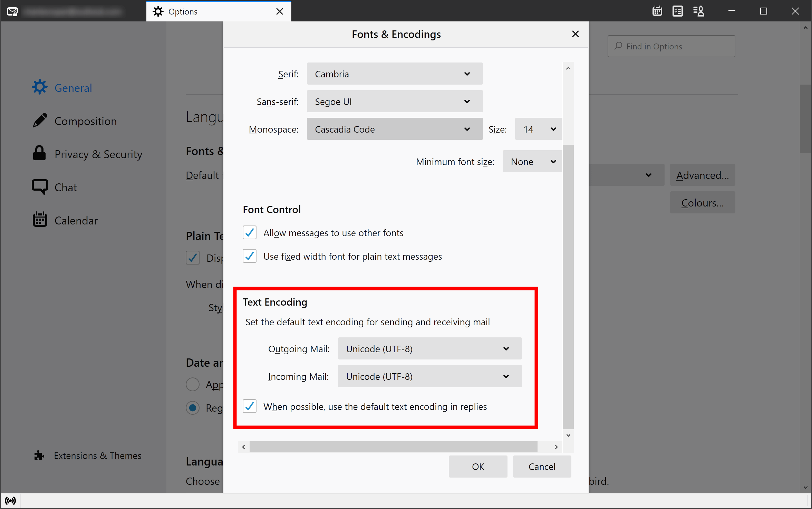Open the Chat contacts icon in title bar
812x509 pixels.
(x=698, y=11)
